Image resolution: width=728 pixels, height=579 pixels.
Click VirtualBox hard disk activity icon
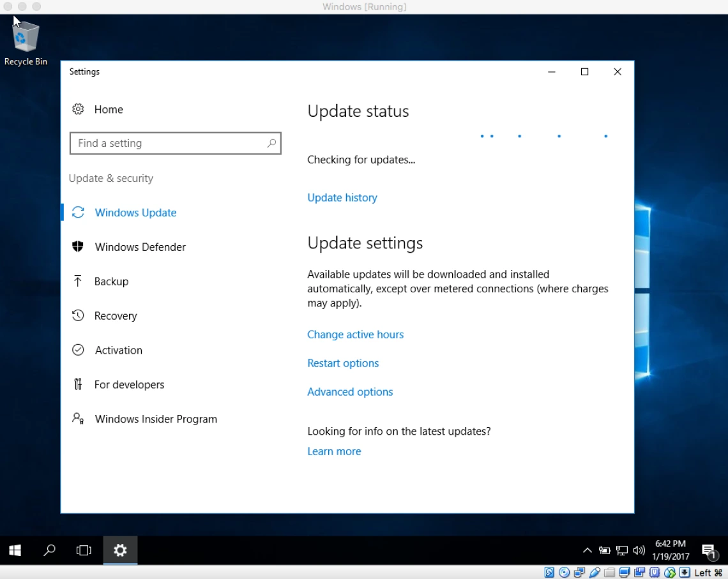pyautogui.click(x=549, y=573)
